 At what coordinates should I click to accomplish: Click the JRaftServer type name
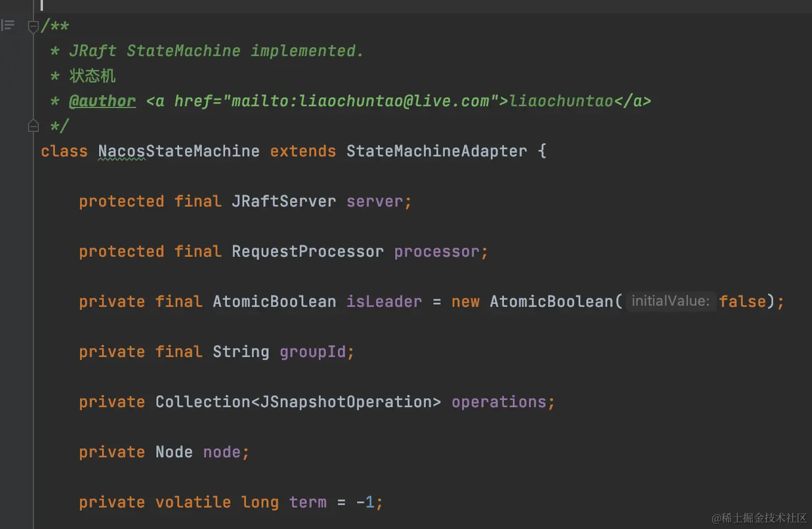click(x=284, y=201)
